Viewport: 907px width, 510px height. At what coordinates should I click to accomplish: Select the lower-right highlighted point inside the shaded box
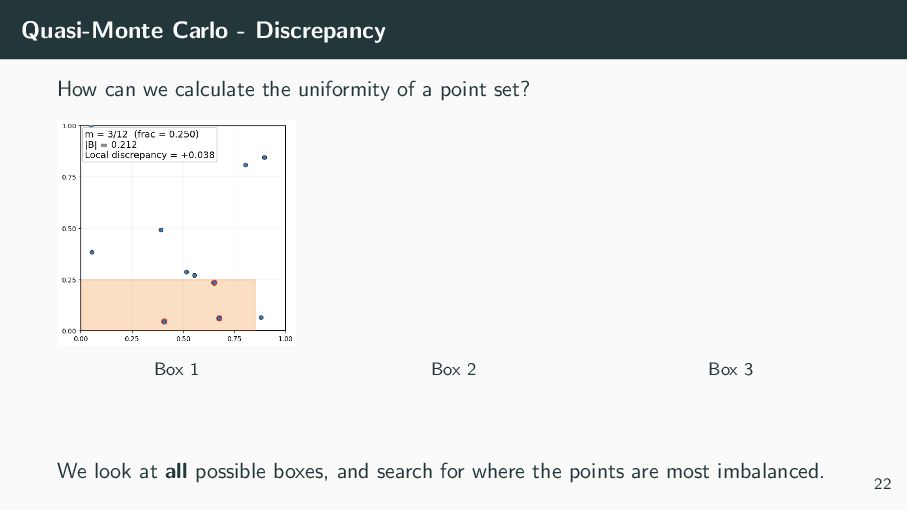[x=219, y=319]
